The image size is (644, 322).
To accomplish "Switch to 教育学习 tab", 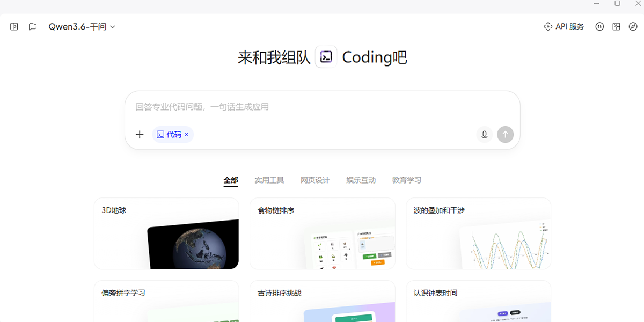I will 407,180.
